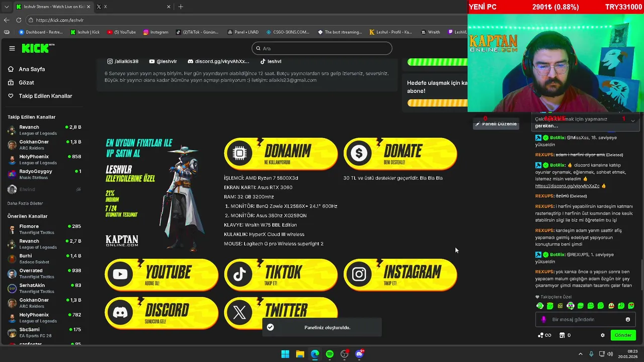Open the TIKTOK panel banner

click(x=281, y=275)
